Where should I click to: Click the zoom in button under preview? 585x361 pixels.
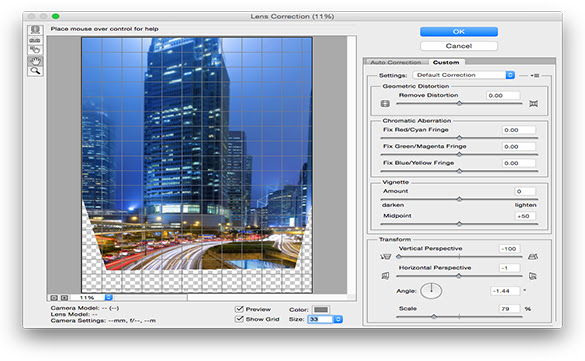click(64, 298)
